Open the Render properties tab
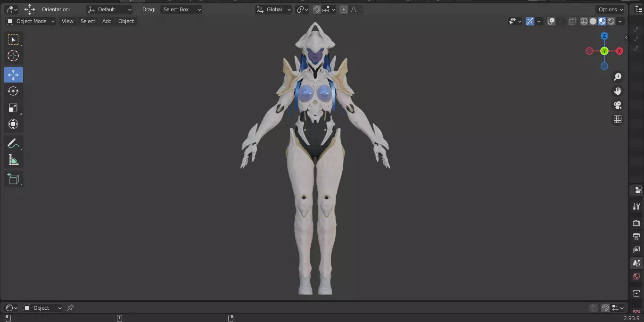Image resolution: width=644 pixels, height=322 pixels. 636,223
